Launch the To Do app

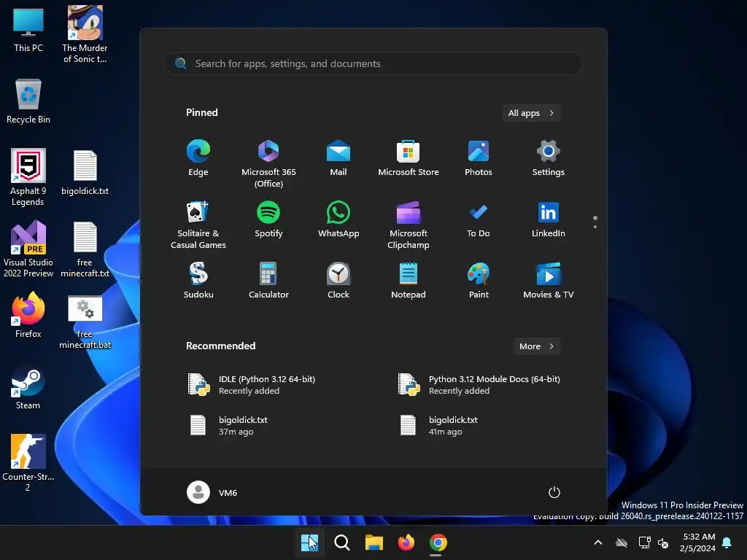(479, 220)
